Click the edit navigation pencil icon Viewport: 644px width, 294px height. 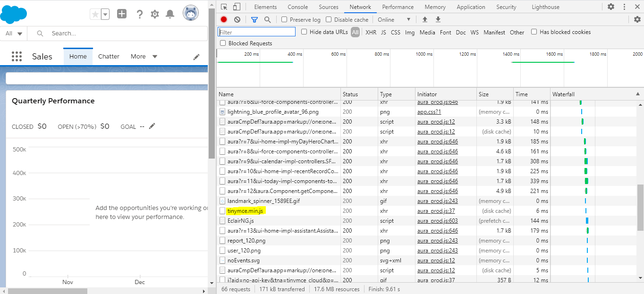pos(196,57)
